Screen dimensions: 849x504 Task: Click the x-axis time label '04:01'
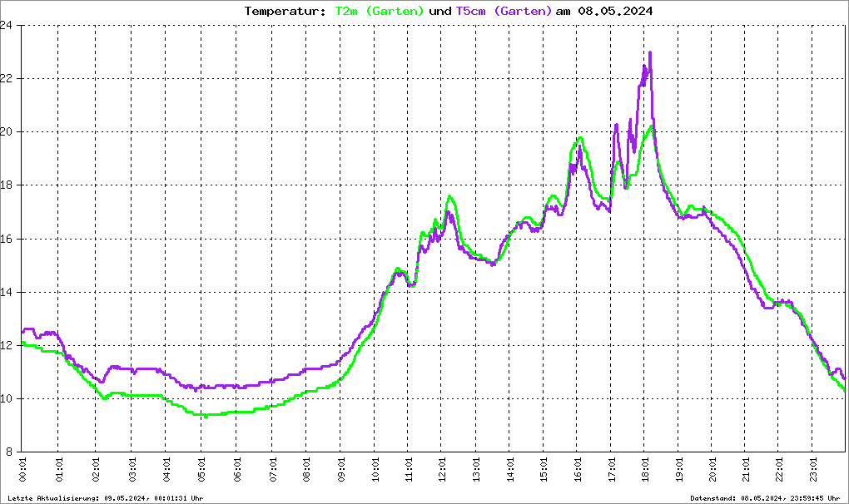click(x=166, y=469)
